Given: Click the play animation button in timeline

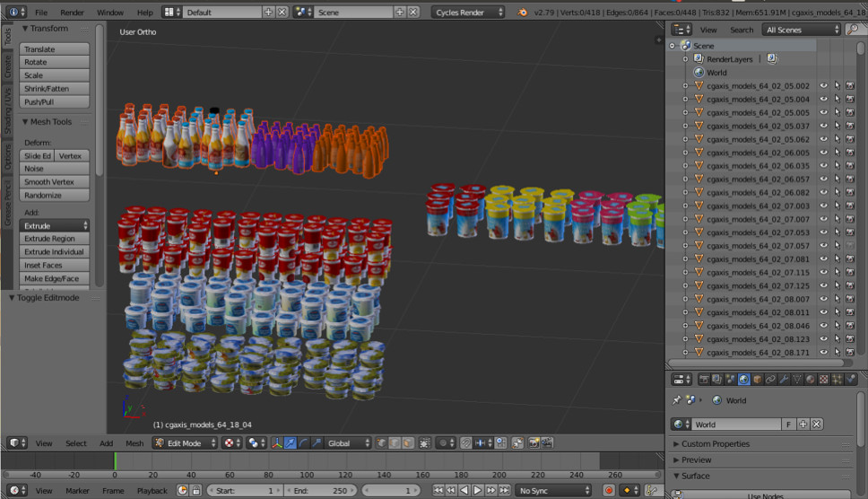Looking at the screenshot, I should click(478, 490).
